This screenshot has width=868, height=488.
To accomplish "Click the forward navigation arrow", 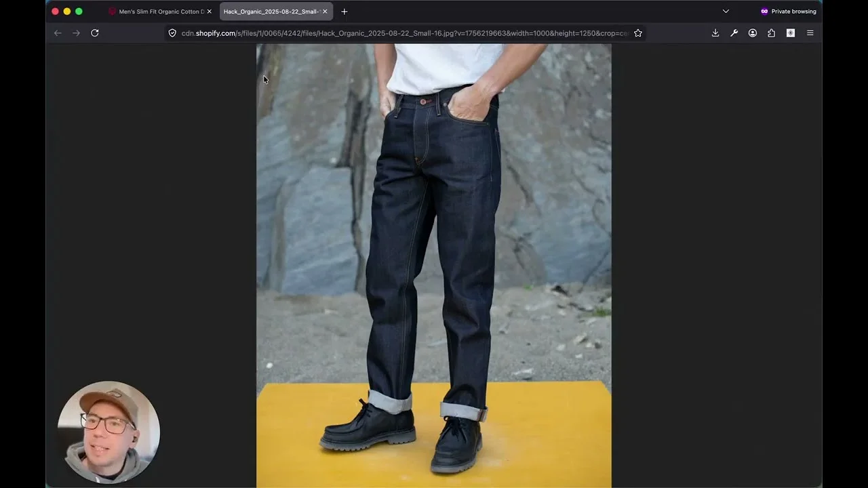I will pyautogui.click(x=76, y=33).
